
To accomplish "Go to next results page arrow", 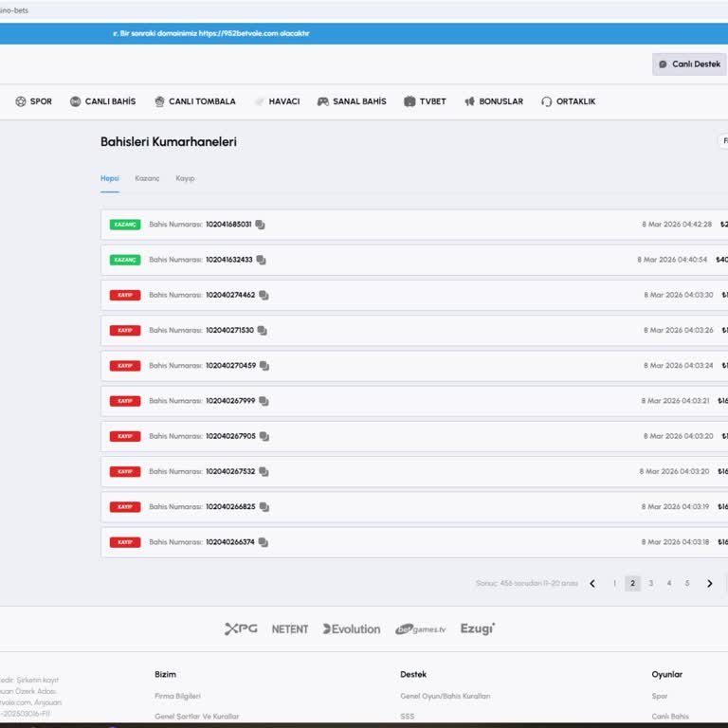I will pos(709,584).
